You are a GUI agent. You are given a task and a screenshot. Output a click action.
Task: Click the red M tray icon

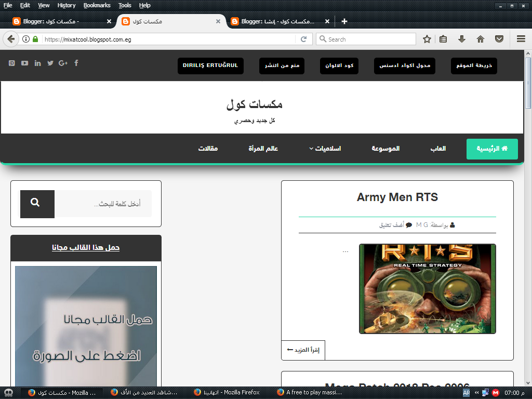pyautogui.click(x=496, y=393)
